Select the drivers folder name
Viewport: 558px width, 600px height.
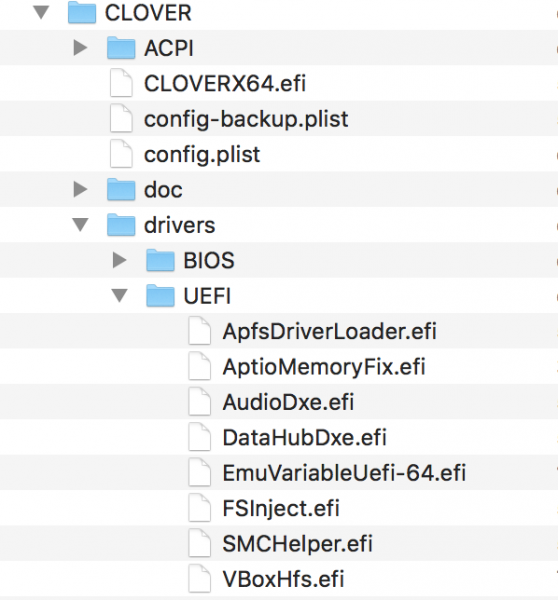point(179,225)
